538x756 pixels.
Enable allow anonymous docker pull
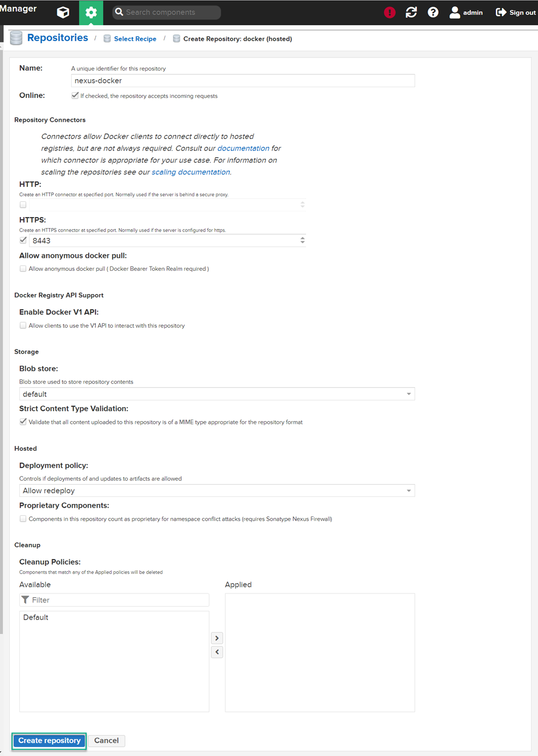[23, 268]
